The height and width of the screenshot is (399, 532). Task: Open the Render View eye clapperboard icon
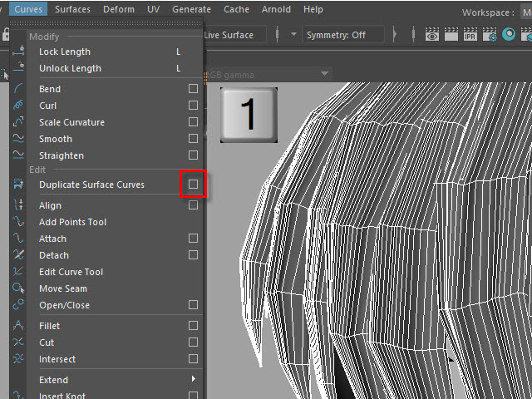[431, 36]
